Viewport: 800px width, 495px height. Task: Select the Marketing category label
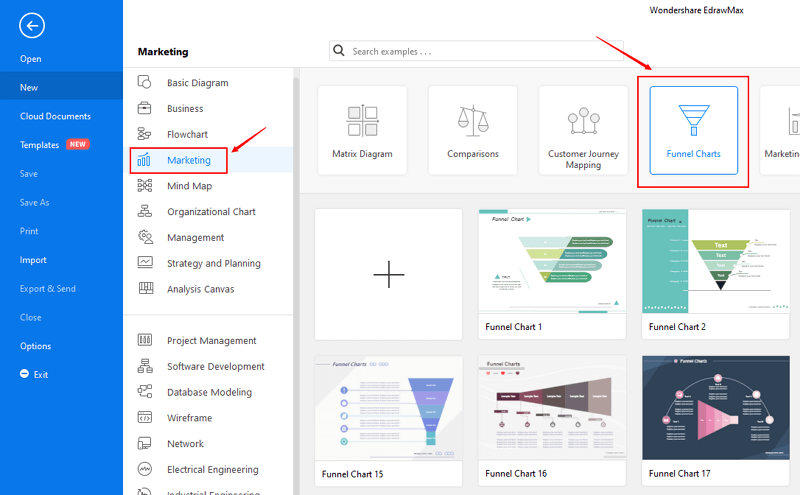pyautogui.click(x=189, y=160)
